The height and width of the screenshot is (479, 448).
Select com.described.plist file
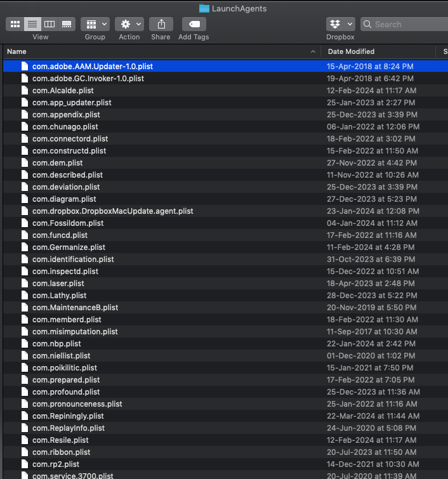(225, 175)
